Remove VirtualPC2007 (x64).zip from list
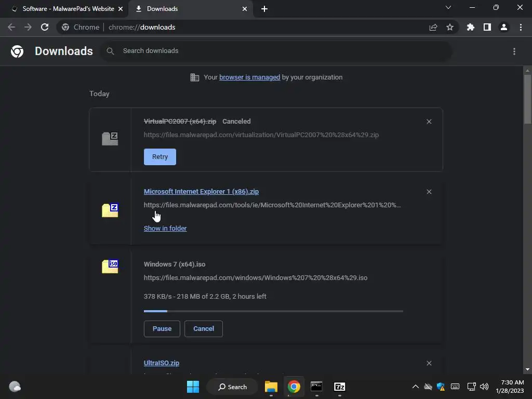532x399 pixels. click(429, 122)
